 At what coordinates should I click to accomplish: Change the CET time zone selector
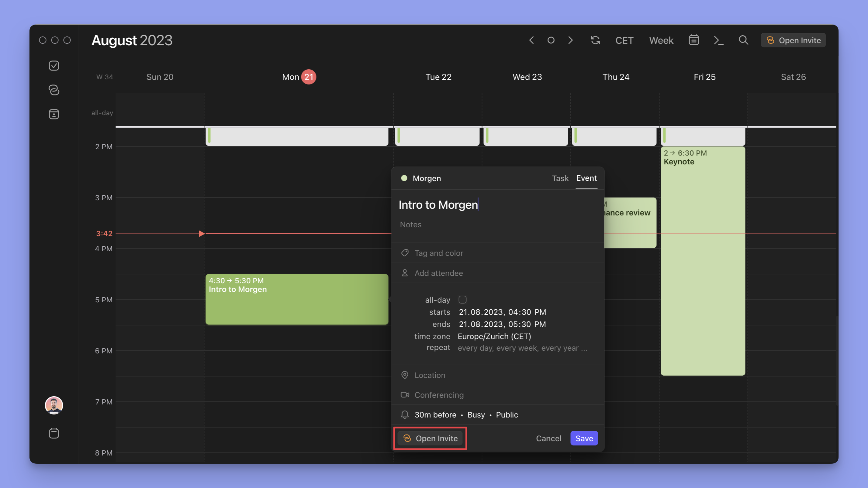[624, 40]
